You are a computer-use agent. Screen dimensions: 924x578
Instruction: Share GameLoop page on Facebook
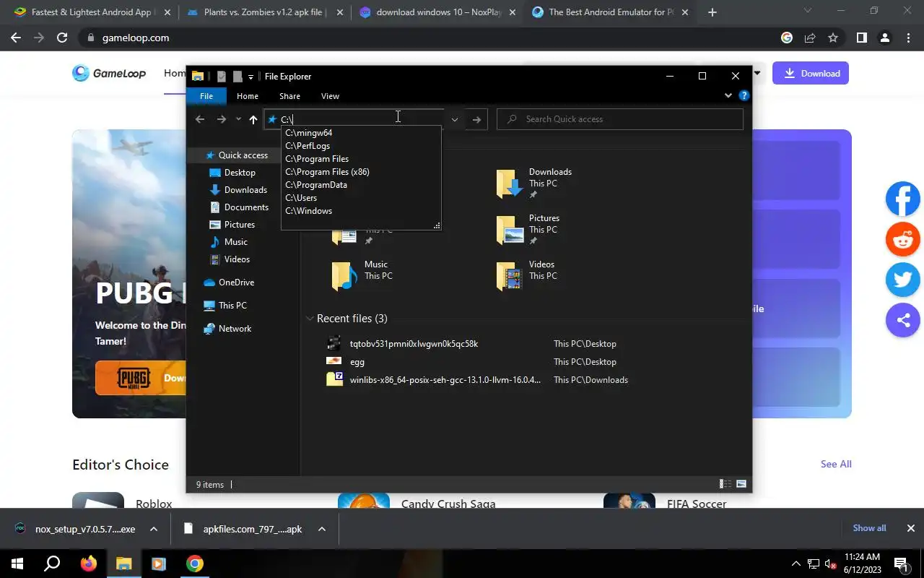click(x=903, y=199)
